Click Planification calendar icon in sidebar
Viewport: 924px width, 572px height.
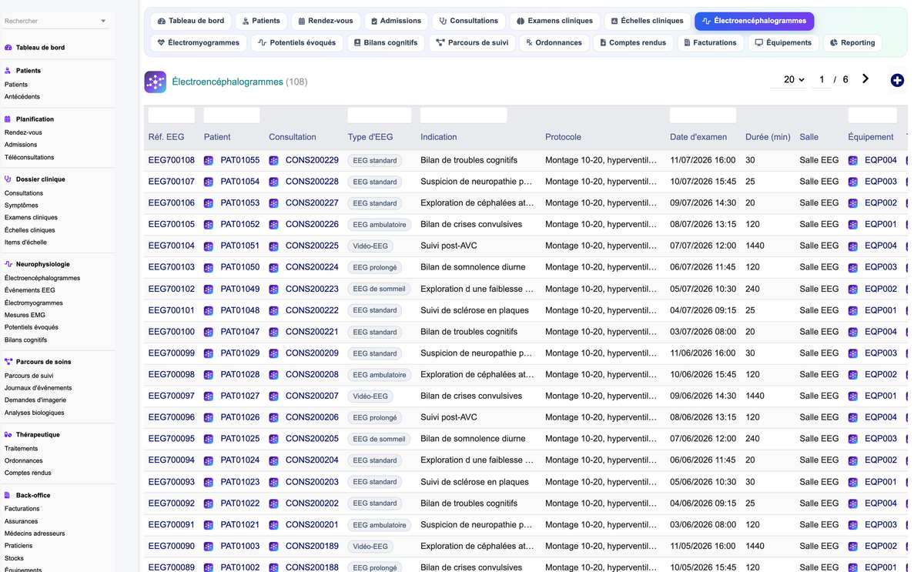point(8,119)
